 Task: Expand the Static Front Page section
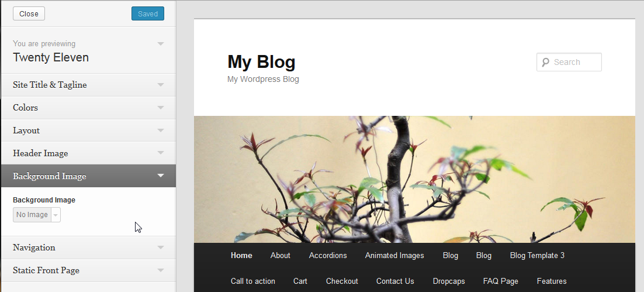pyautogui.click(x=88, y=270)
